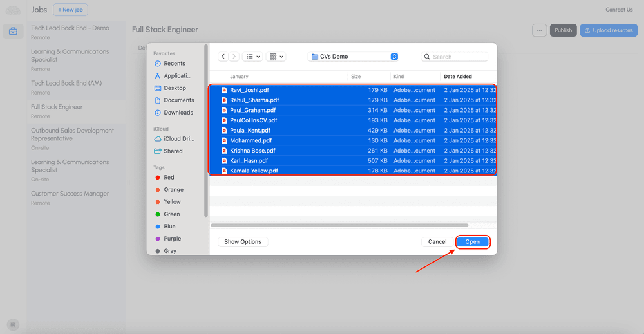Choose the Green tag in sidebar

click(x=171, y=214)
